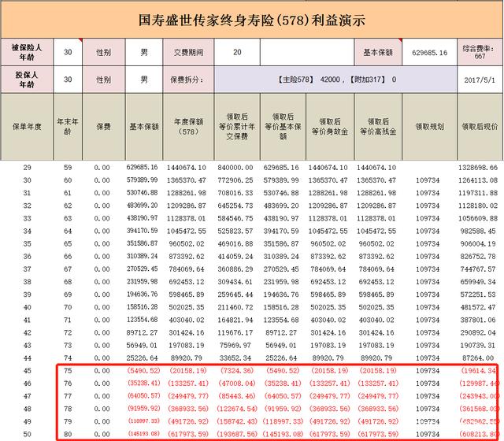Screen dimensions: 504x441
Task: Click the 保费 column header
Action: (103, 127)
